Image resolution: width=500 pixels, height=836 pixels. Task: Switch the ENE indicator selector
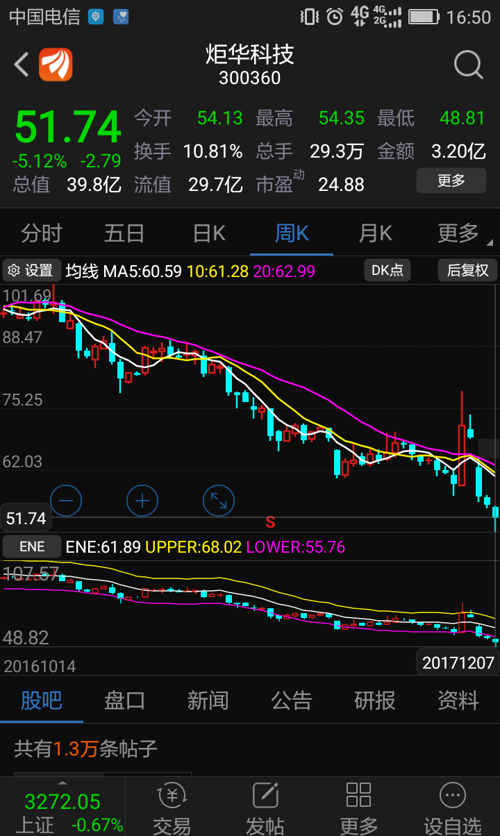pos(32,546)
